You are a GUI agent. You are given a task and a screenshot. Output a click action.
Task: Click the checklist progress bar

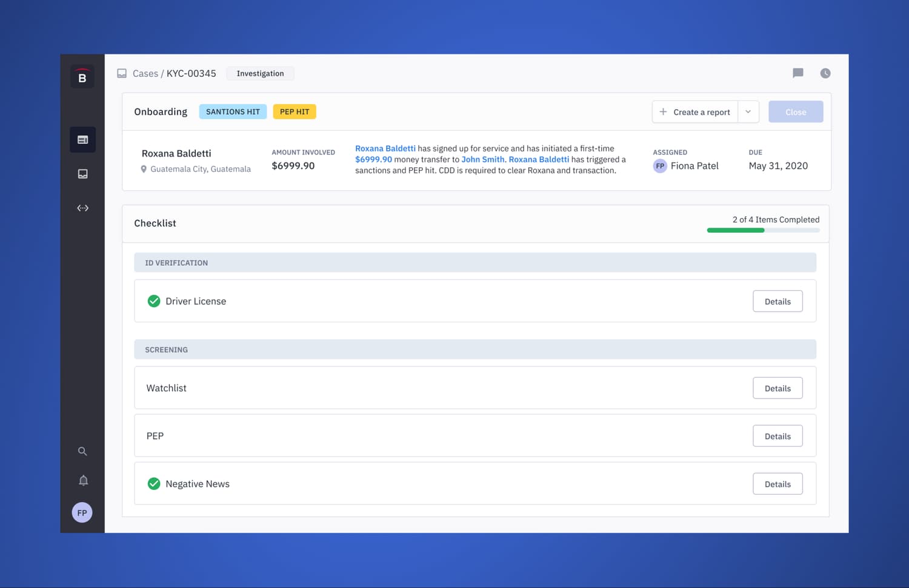763,230
